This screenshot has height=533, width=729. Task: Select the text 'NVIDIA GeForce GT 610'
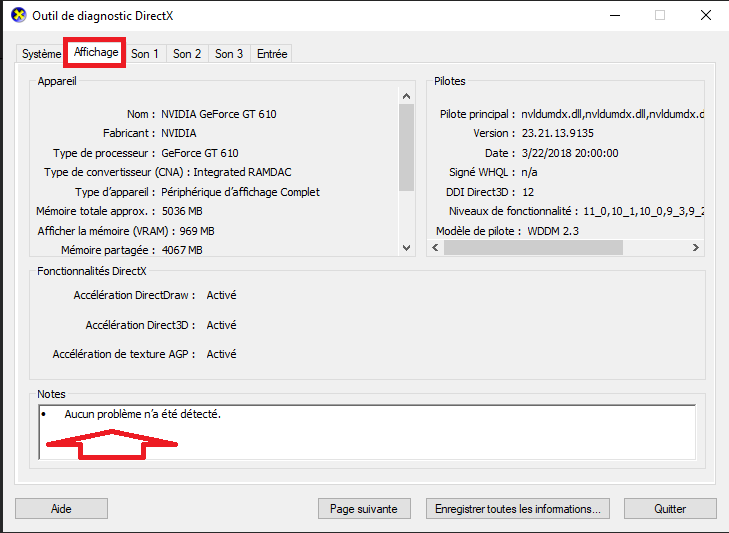point(219,114)
